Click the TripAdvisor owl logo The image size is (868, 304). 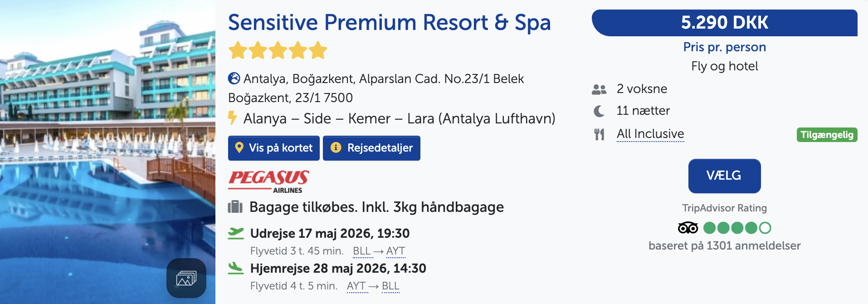point(688,227)
